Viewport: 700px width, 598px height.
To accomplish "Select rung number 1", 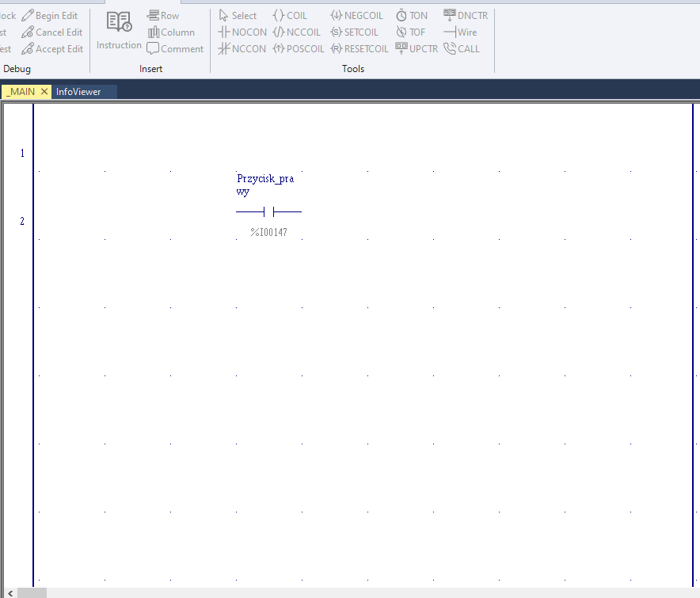I will (22, 153).
